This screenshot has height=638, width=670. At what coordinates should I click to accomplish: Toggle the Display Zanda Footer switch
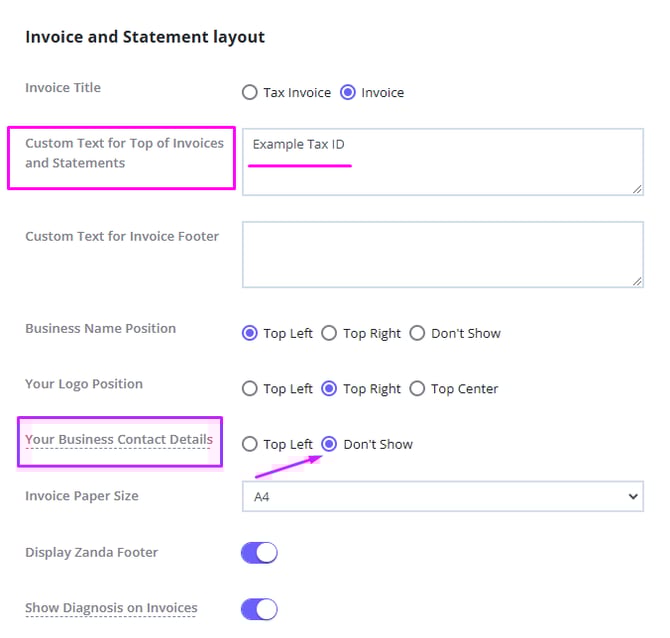pyautogui.click(x=259, y=553)
